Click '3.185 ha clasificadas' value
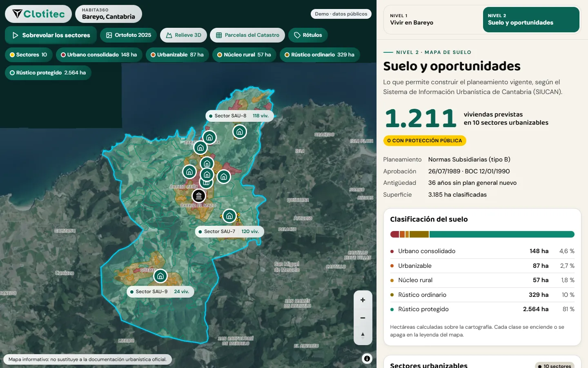588x368 pixels. point(457,195)
